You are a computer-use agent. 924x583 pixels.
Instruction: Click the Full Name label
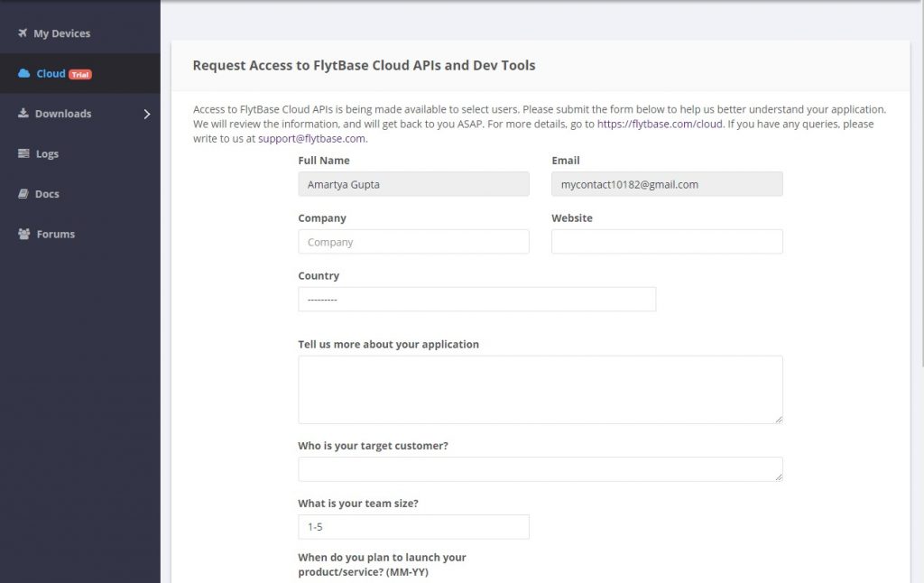coord(324,161)
